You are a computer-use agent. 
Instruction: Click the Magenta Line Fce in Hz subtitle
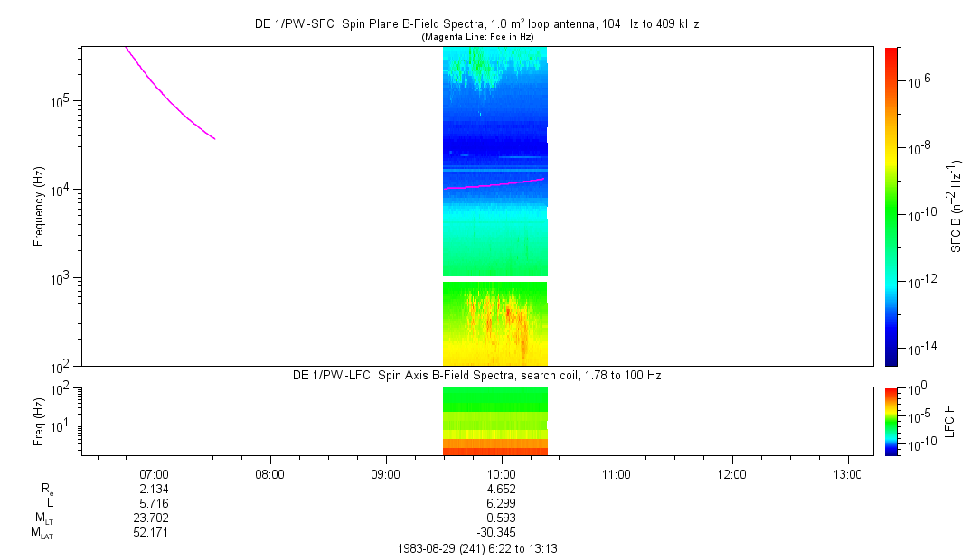pos(477,37)
